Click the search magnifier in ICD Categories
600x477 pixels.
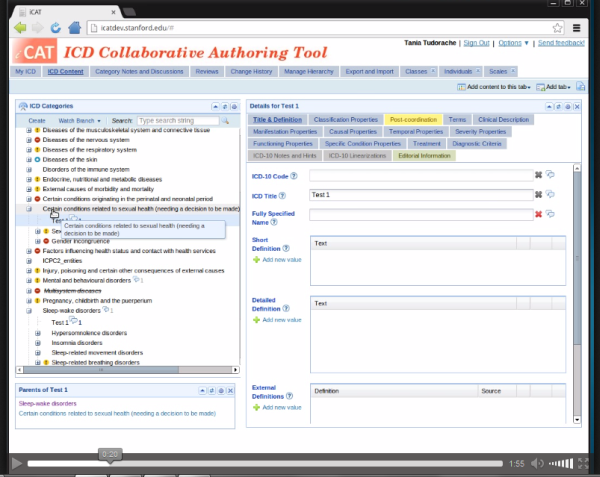coord(225,121)
